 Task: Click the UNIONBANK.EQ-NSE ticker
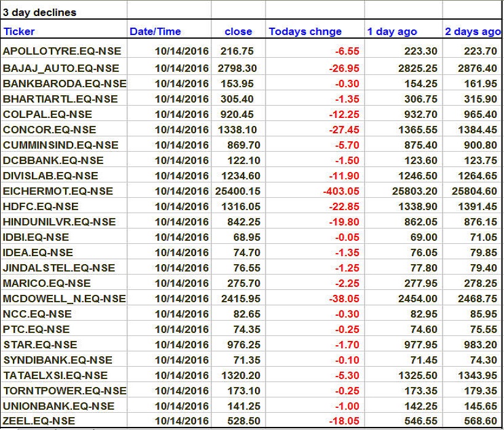pyautogui.click(x=58, y=406)
